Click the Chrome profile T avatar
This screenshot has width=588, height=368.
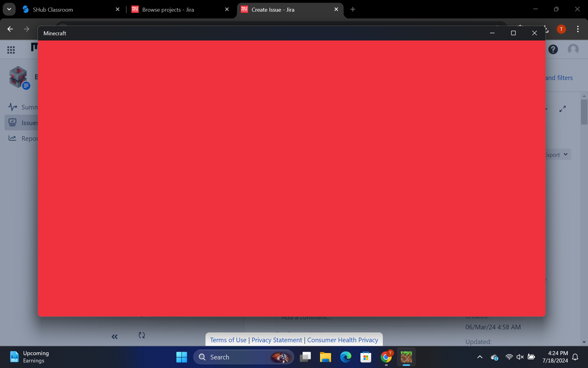pos(561,29)
